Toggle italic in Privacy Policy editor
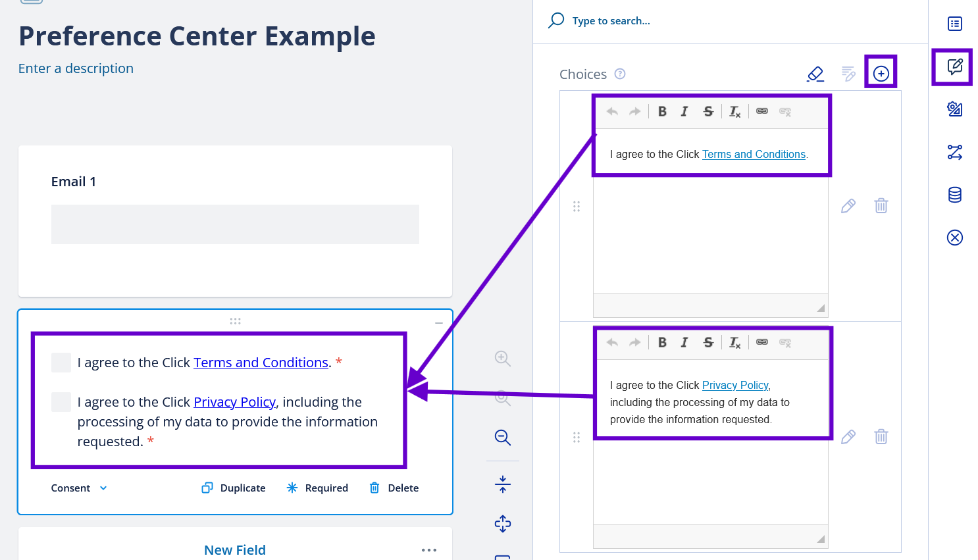The height and width of the screenshot is (560, 978). (684, 343)
